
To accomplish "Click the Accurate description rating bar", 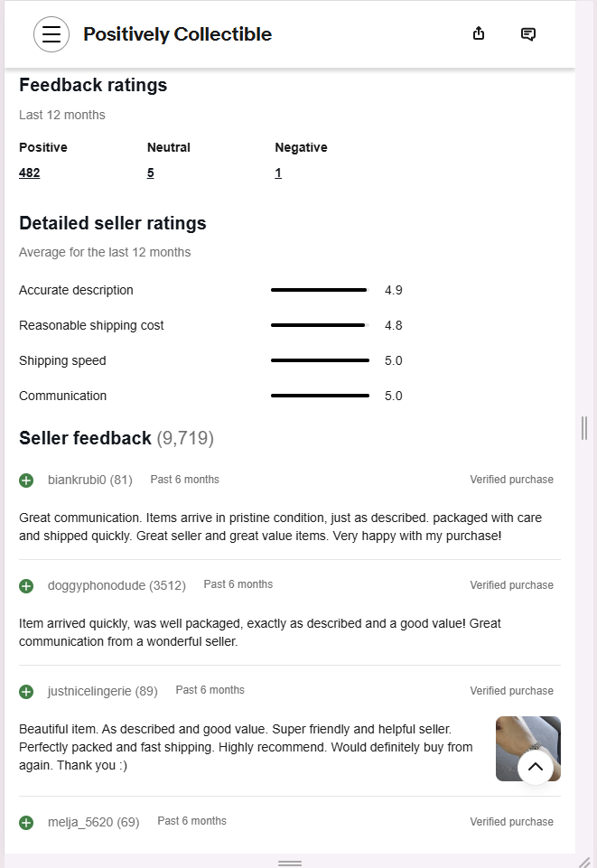I will pos(320,290).
